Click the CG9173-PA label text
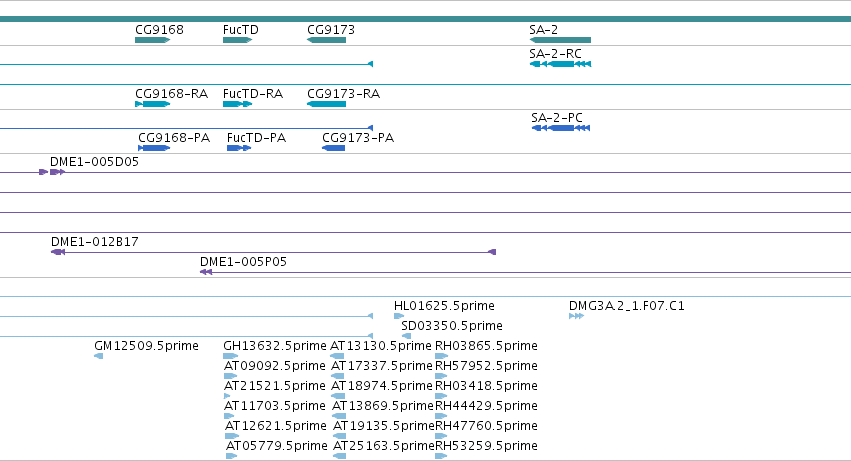Viewport: 851px width, 461px height. (358, 138)
